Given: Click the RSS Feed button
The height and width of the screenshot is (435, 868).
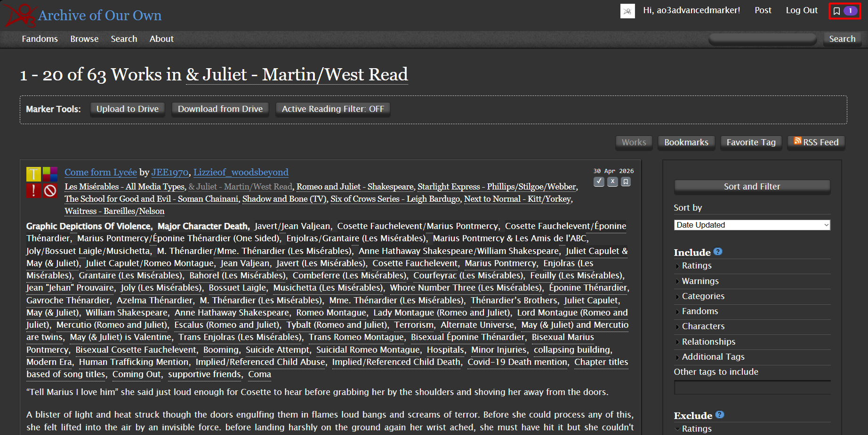Looking at the screenshot, I should pos(816,142).
